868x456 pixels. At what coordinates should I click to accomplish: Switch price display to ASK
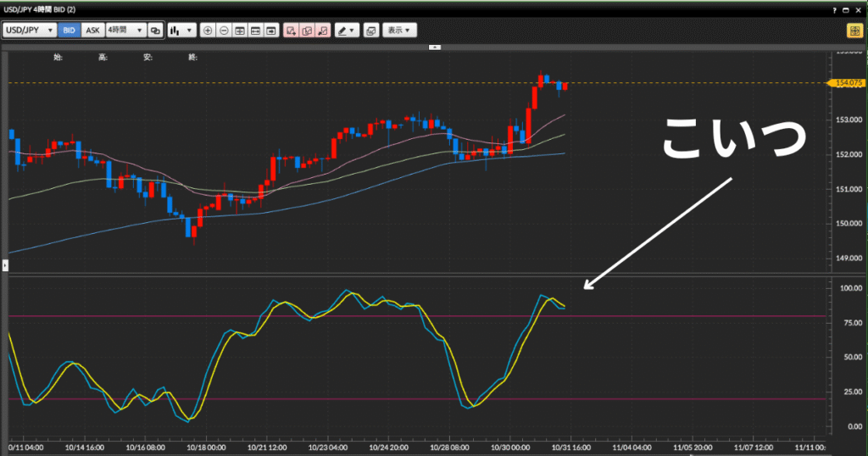click(x=92, y=31)
